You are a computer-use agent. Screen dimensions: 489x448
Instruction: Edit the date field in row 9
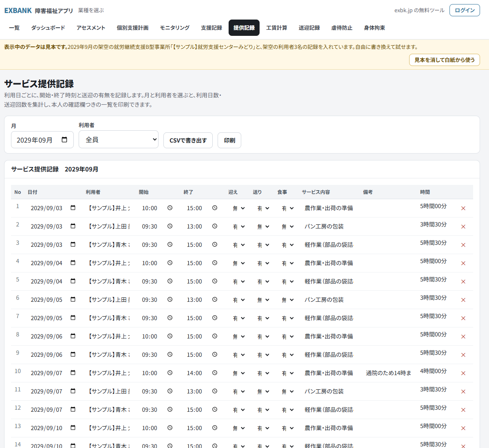(x=53, y=355)
